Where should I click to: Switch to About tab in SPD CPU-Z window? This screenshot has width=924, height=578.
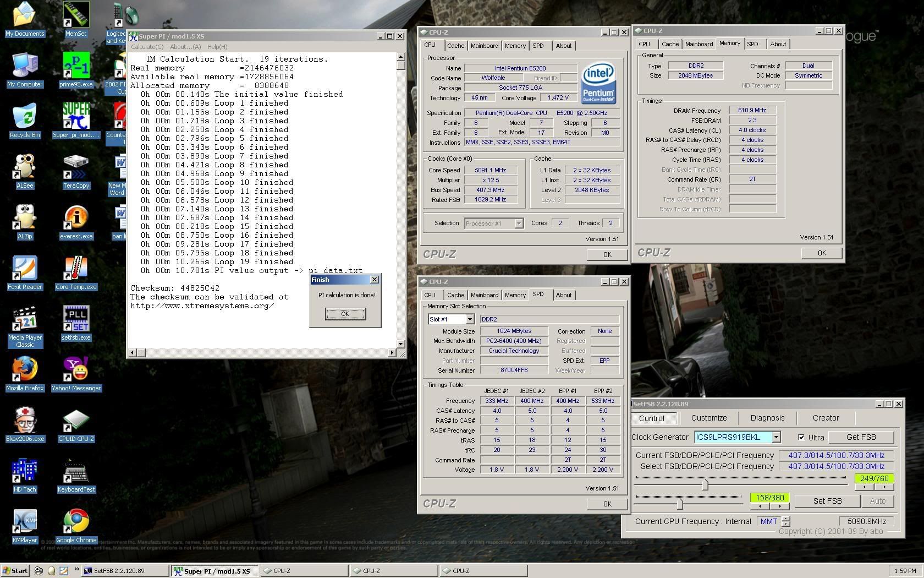tap(563, 295)
